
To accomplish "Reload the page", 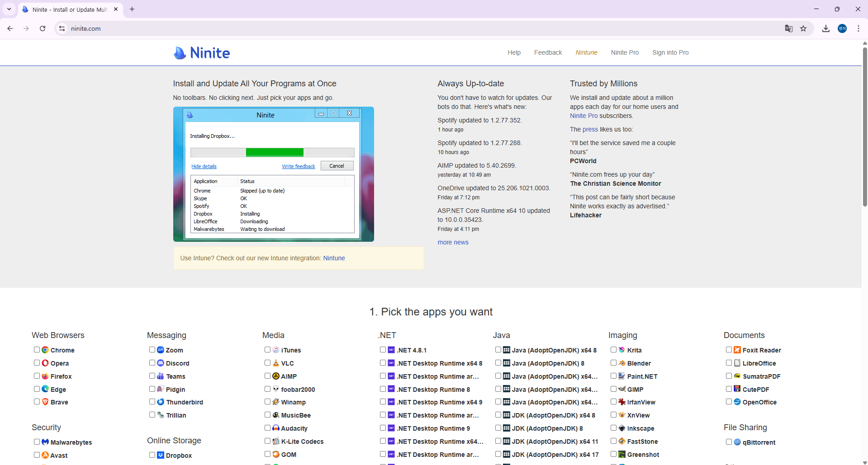I will click(x=43, y=28).
